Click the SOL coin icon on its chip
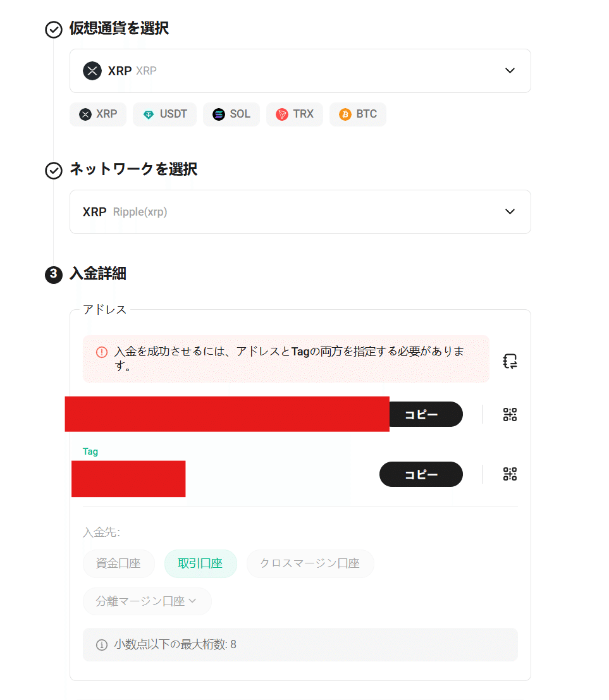 [x=218, y=114]
